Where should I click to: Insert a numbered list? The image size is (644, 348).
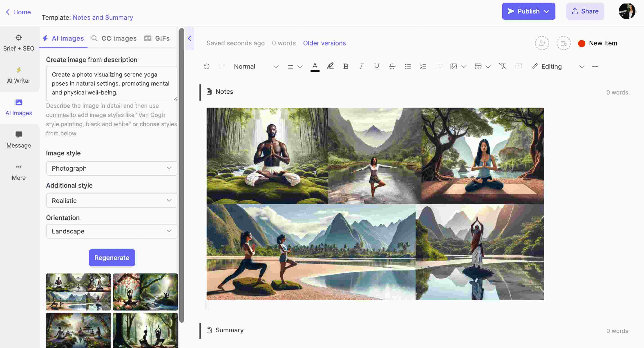(423, 66)
